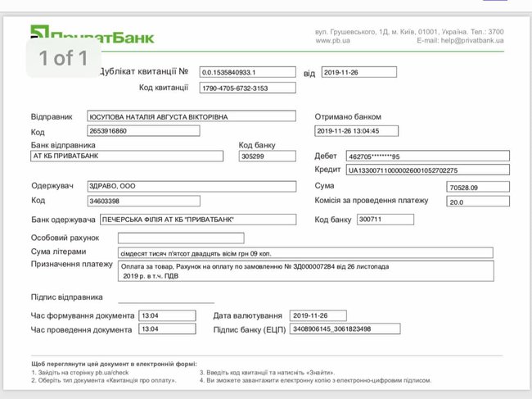The width and height of the screenshot is (532, 399).
Task: Click bank signature field 3408906145_3061823498
Action: [x=345, y=329]
